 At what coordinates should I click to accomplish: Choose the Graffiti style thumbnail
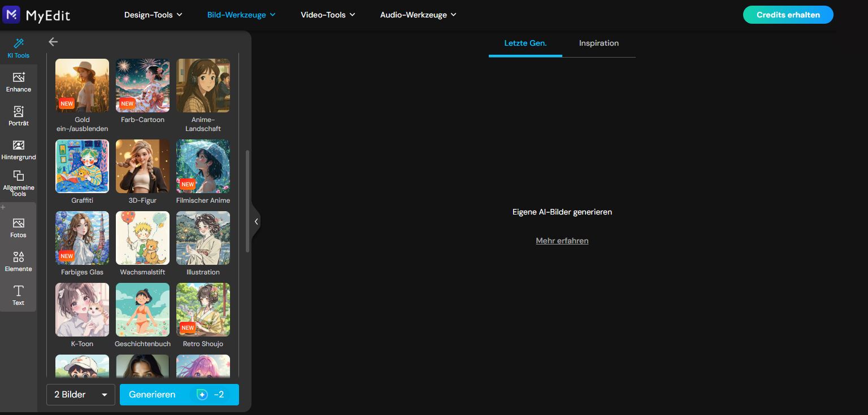(x=82, y=166)
